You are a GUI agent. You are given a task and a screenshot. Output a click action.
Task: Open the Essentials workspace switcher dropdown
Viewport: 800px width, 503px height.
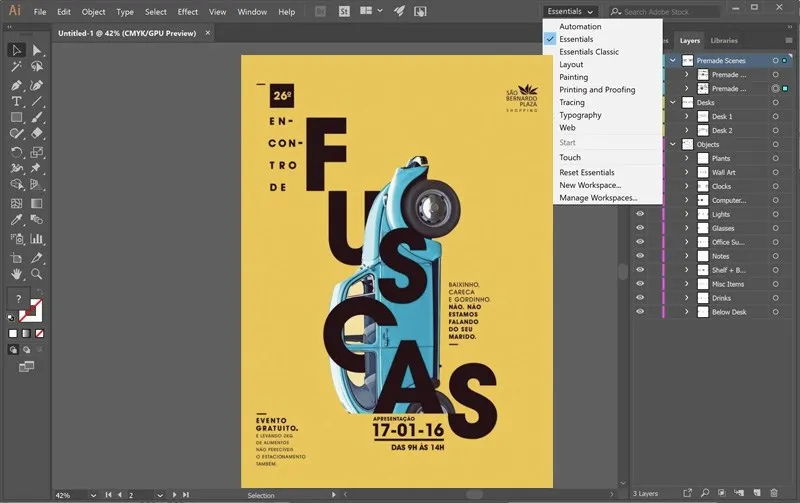click(570, 11)
